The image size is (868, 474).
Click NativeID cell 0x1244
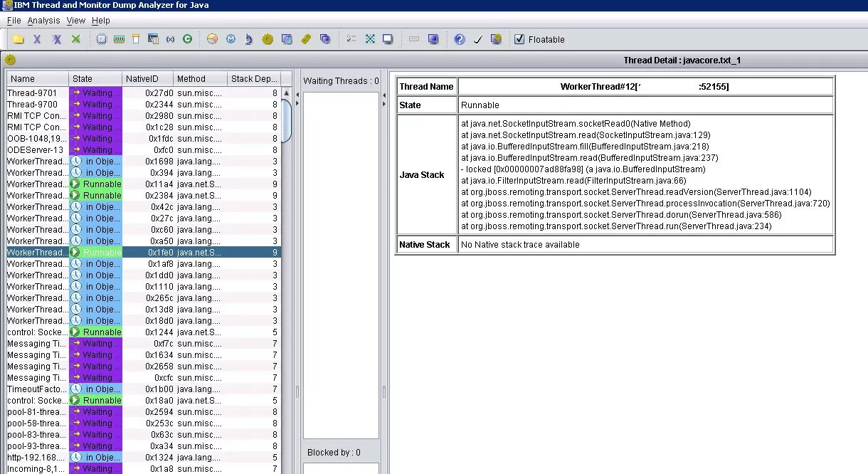tap(148, 332)
